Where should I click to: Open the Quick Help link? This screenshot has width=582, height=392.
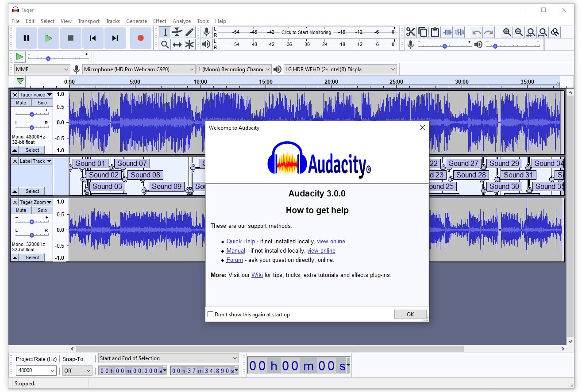click(241, 241)
